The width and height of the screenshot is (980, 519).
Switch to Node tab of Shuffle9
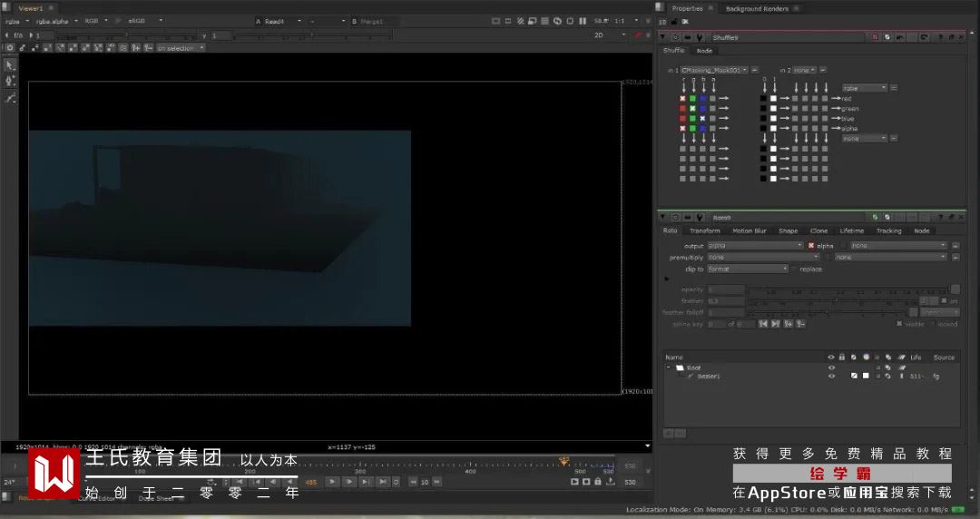pos(704,51)
